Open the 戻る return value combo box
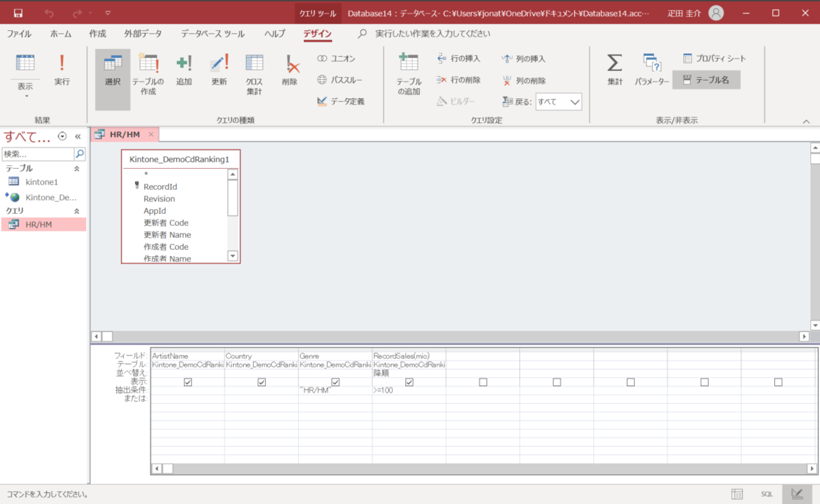This screenshot has height=504, width=820. click(x=558, y=102)
